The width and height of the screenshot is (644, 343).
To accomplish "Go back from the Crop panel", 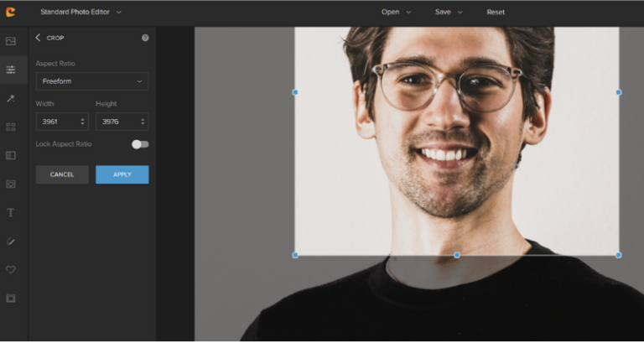I will click(x=38, y=38).
